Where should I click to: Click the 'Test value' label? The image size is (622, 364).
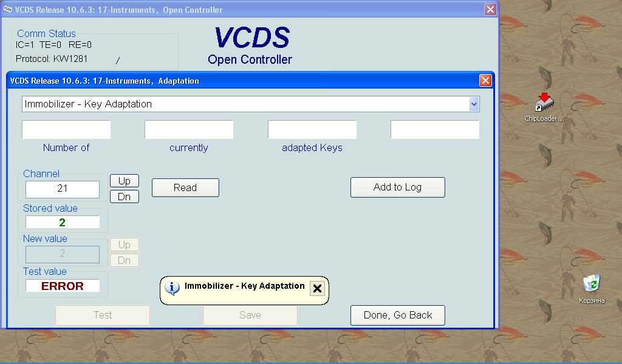pyautogui.click(x=44, y=271)
